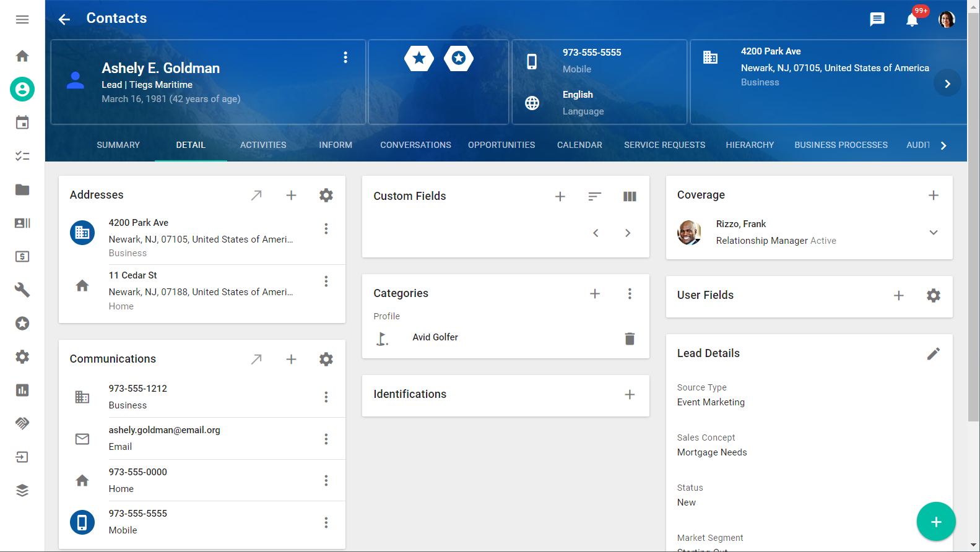The height and width of the screenshot is (552, 980).
Task: Click the notifications bell icon
Action: (911, 20)
